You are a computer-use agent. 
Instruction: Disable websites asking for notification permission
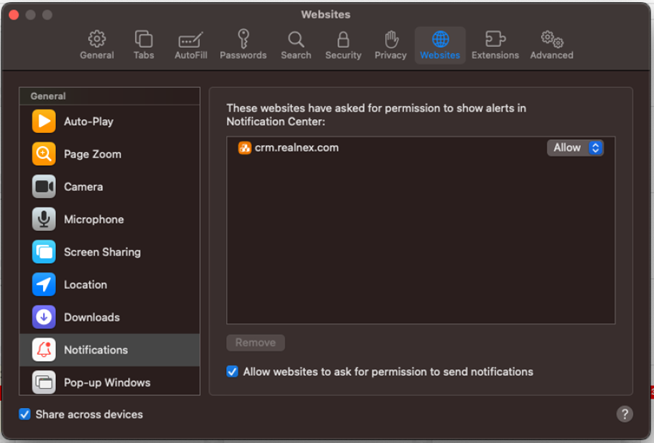coord(233,371)
